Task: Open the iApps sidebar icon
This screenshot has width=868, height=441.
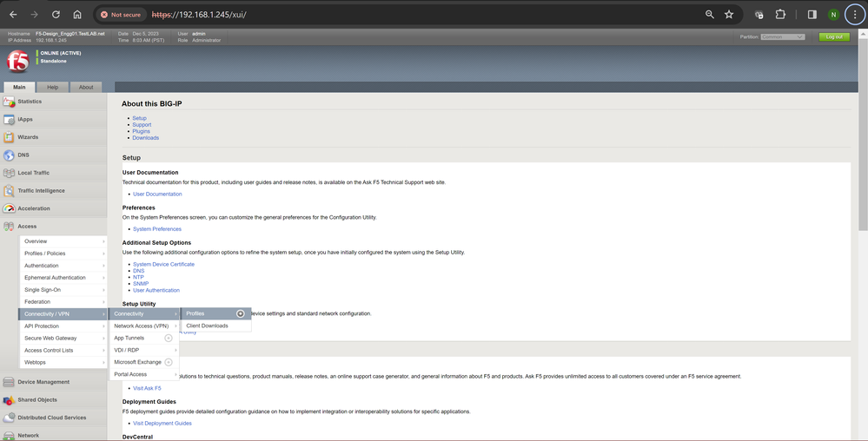Action: point(9,120)
